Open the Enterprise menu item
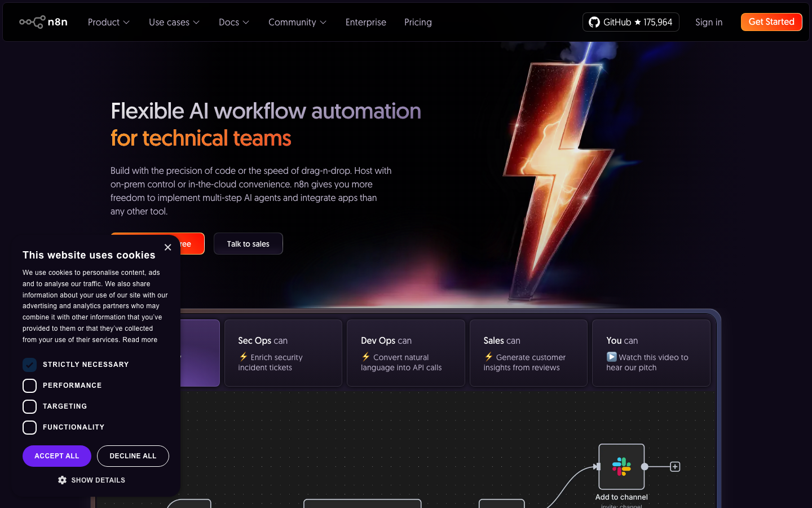Image resolution: width=812 pixels, height=508 pixels. point(365,22)
